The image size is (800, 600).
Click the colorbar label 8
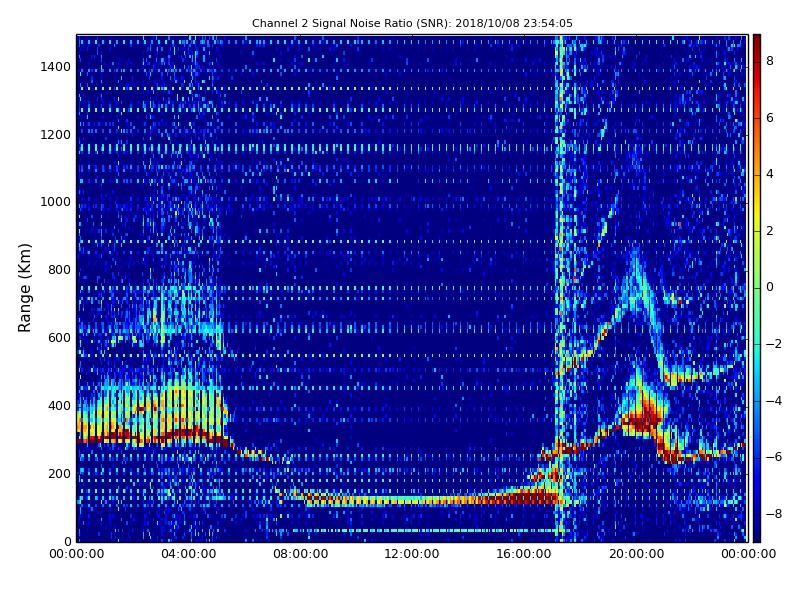point(770,61)
